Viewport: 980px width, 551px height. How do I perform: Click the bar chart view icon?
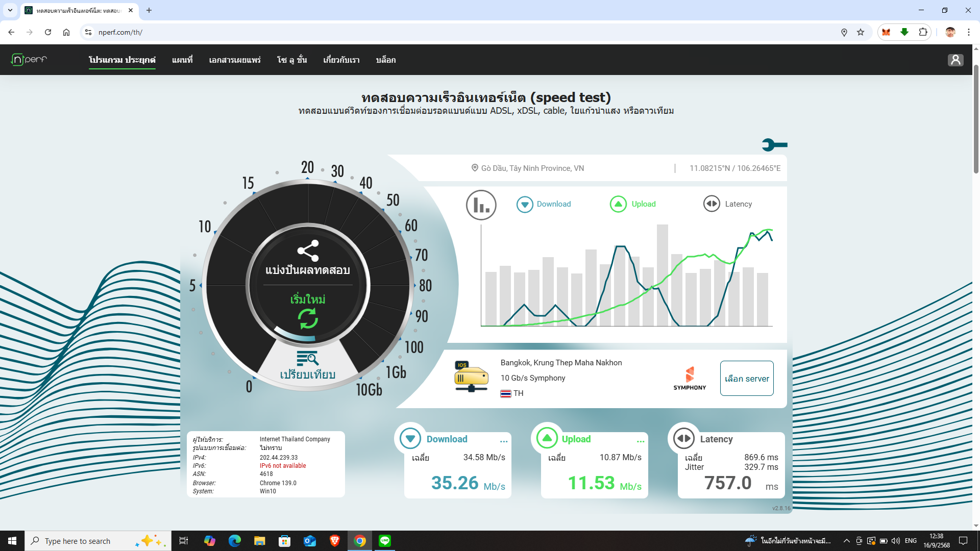coord(481,205)
